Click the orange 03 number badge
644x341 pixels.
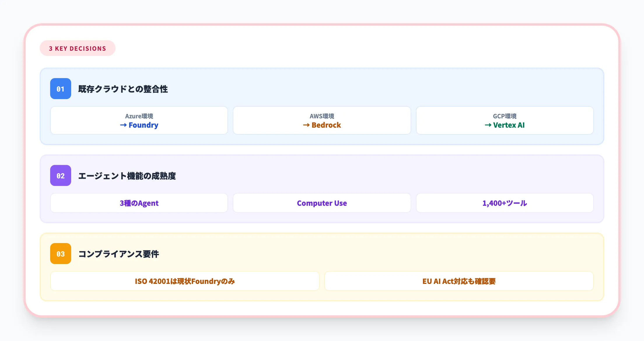pos(60,254)
